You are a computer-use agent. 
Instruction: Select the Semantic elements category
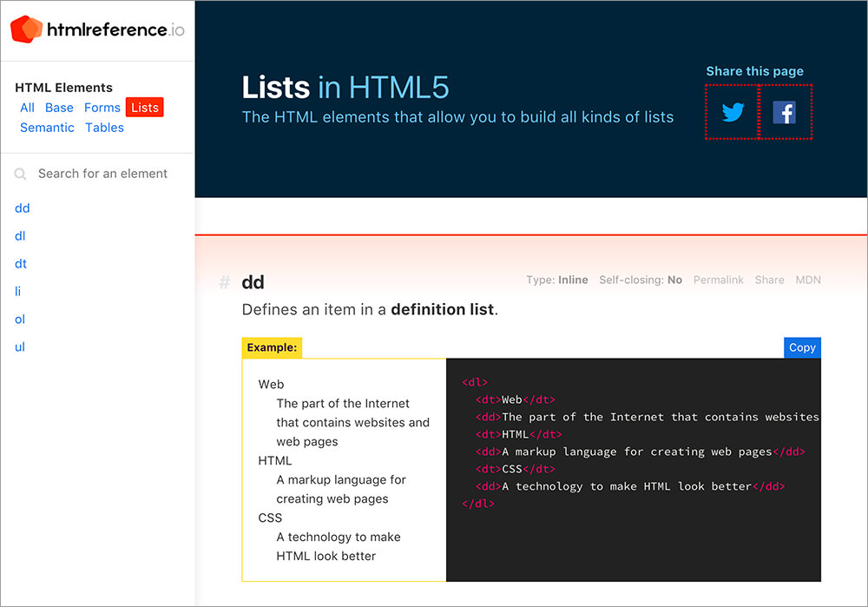(x=47, y=127)
